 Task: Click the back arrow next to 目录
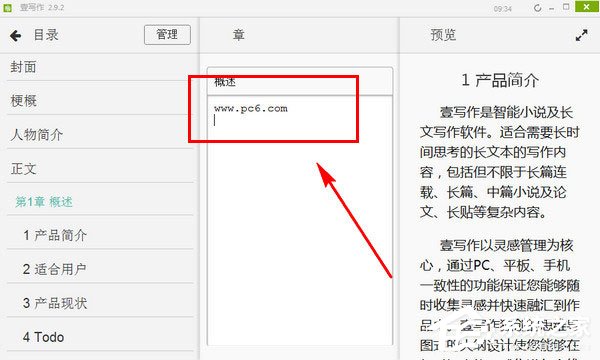point(15,36)
